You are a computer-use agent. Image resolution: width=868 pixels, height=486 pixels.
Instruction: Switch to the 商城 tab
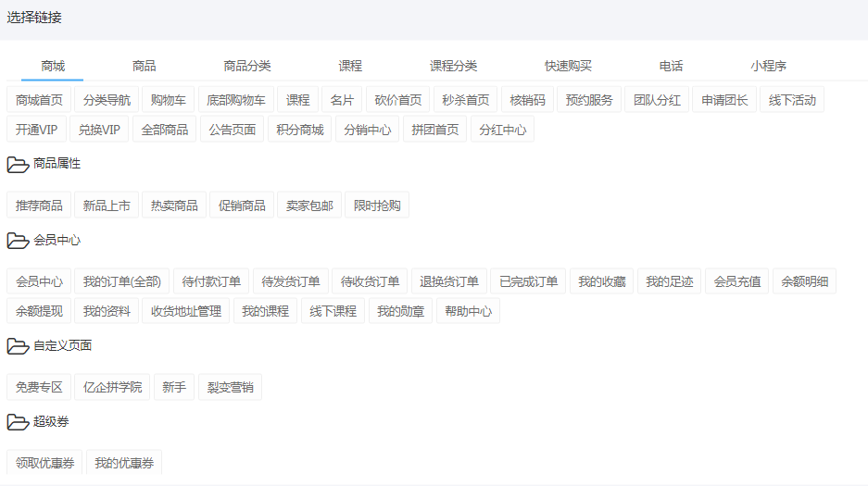(53, 67)
